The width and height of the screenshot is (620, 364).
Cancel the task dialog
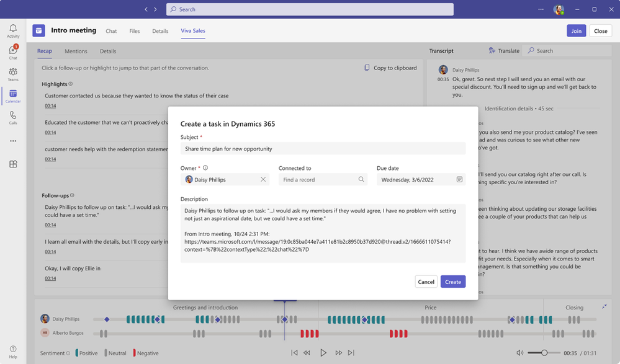[426, 282]
